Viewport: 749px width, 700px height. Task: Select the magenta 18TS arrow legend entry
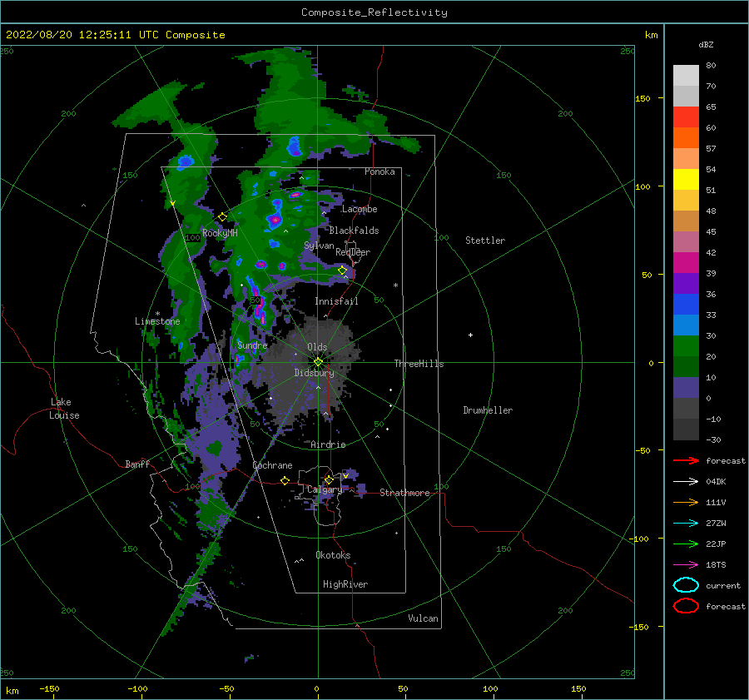coord(686,565)
